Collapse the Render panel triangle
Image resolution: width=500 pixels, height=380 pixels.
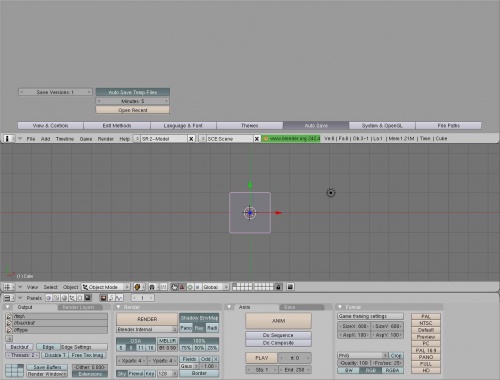pos(118,307)
